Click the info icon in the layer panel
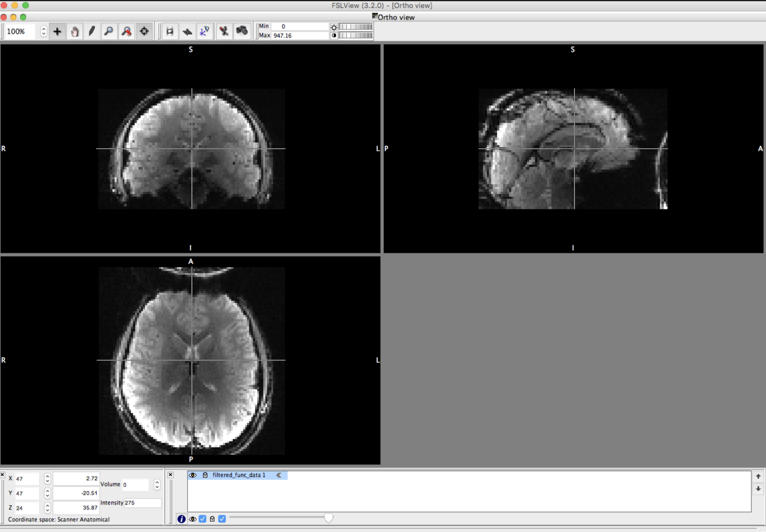This screenshot has width=766, height=532. 182,519
